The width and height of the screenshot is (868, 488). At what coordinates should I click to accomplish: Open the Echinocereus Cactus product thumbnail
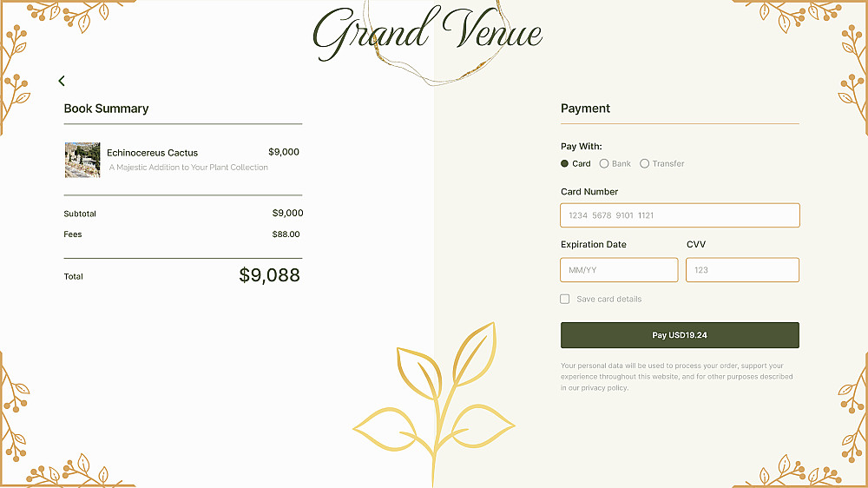(82, 160)
